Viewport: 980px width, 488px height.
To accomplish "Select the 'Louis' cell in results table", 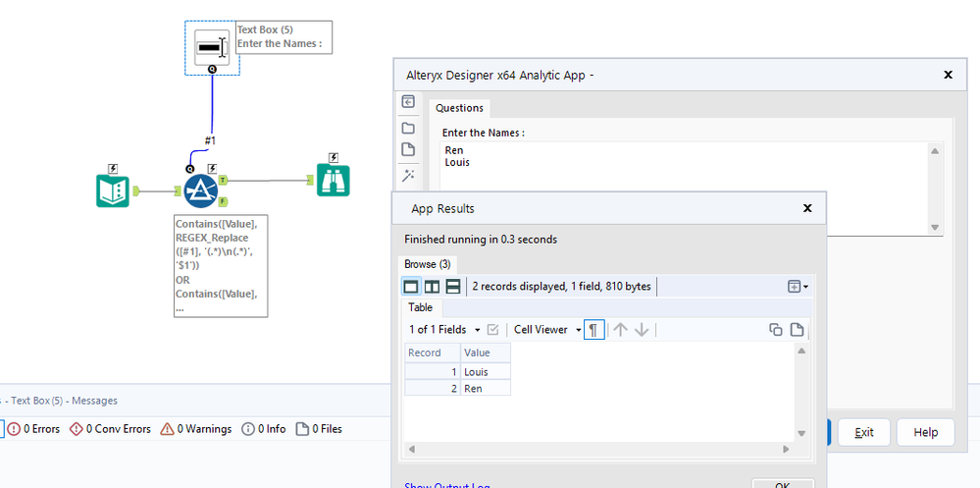I will [486, 371].
